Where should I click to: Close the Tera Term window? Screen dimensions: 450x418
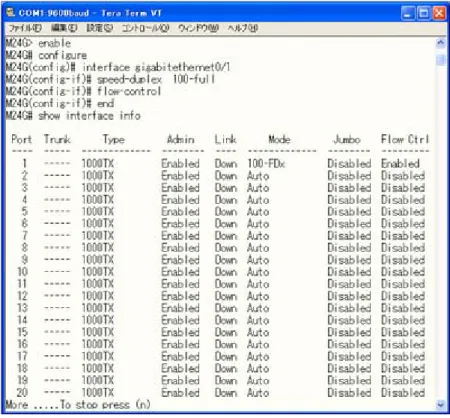click(x=439, y=13)
